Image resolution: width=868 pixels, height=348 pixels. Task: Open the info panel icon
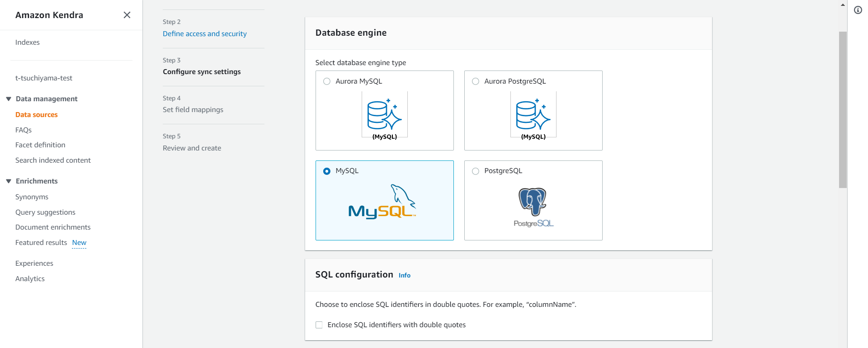click(x=858, y=10)
